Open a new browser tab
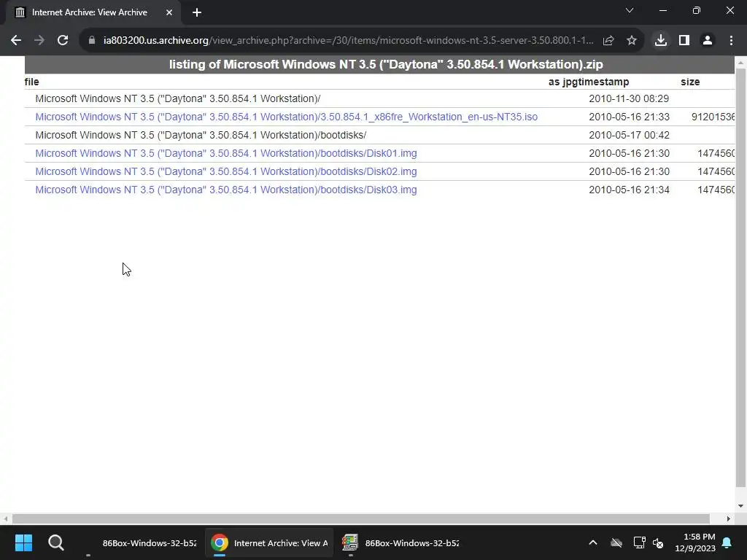 point(197,12)
